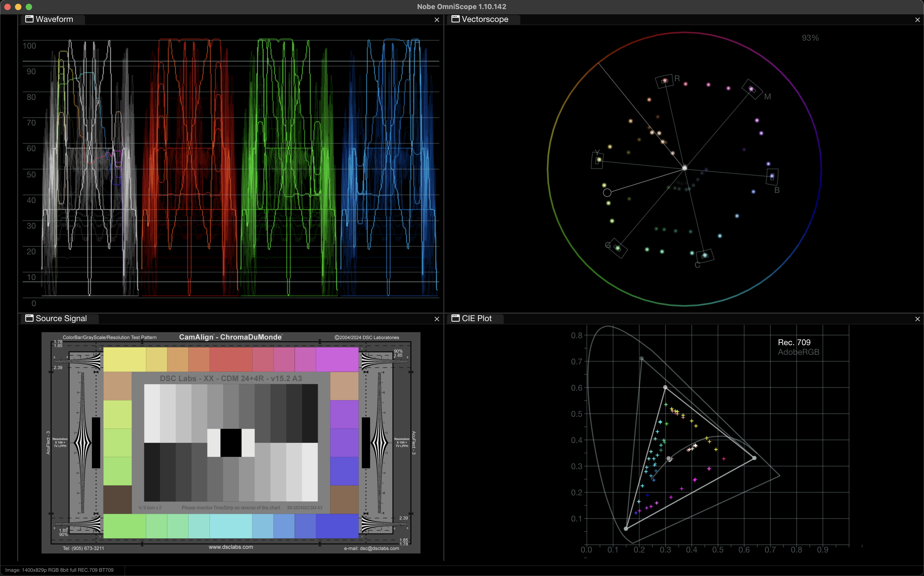
Task: Click the www.dsclabs.com text in chart
Action: [x=231, y=547]
